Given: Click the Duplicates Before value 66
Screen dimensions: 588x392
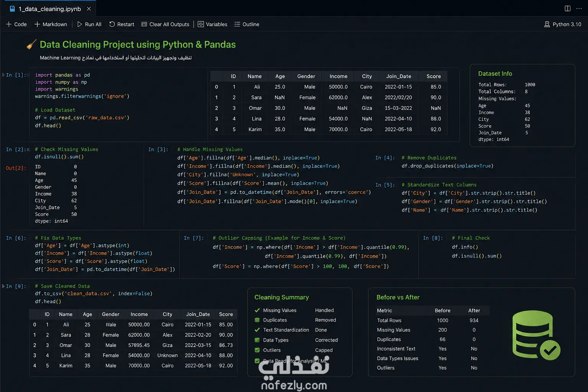Looking at the screenshot, I should pos(443,339).
